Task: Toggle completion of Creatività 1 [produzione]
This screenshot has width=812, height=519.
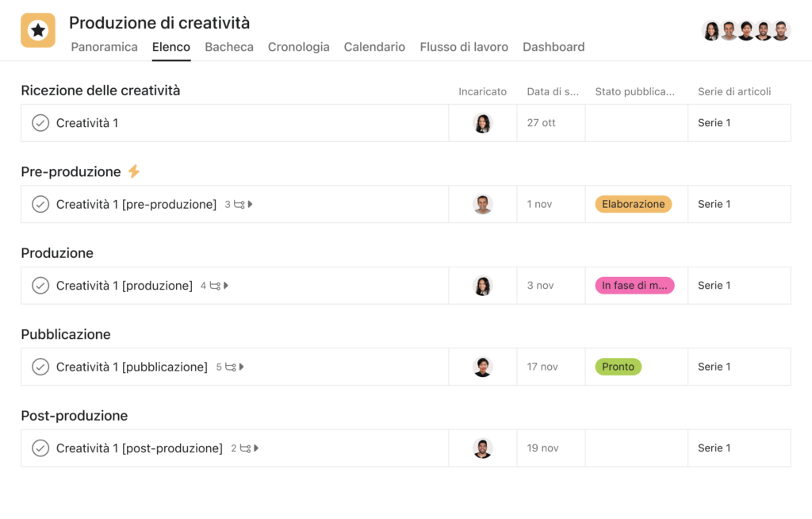Action: coord(40,286)
